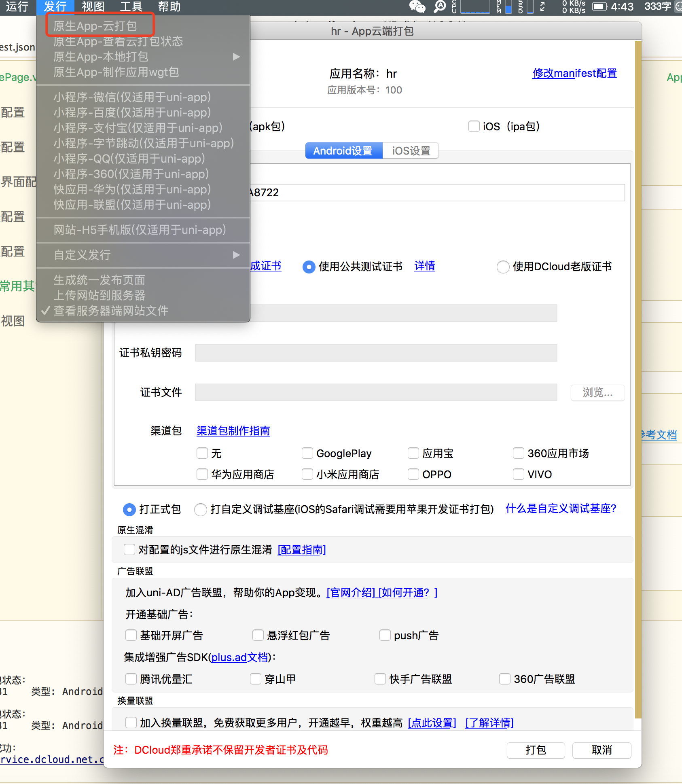Image resolution: width=682 pixels, height=784 pixels.
Task: Open 什么是自定义调试基座? link
Action: click(x=563, y=509)
